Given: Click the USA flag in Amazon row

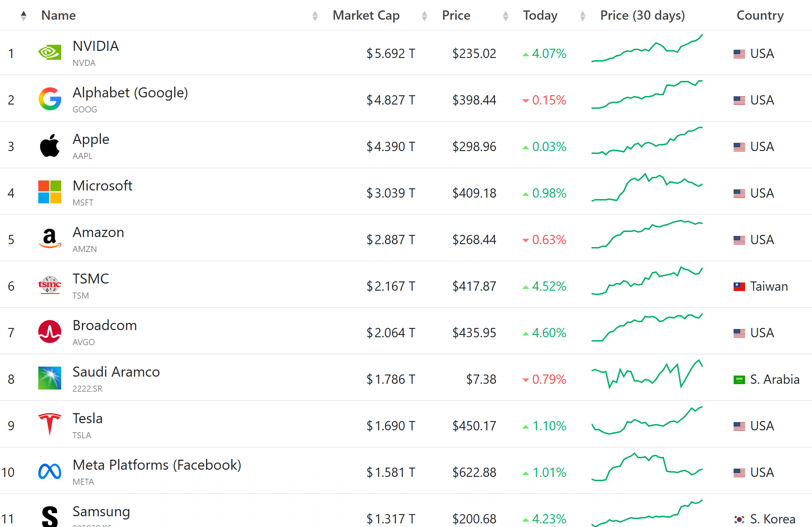Looking at the screenshot, I should [739, 240].
